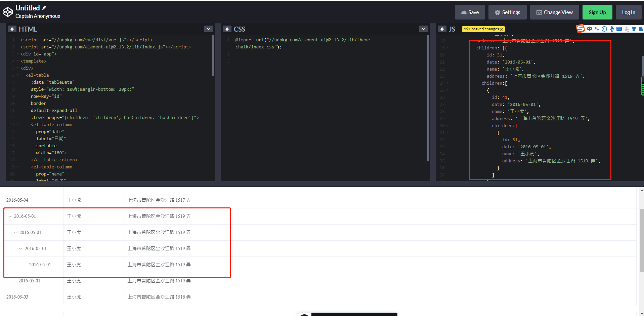Open the Sogou emoji smiley panel

pos(604,29)
